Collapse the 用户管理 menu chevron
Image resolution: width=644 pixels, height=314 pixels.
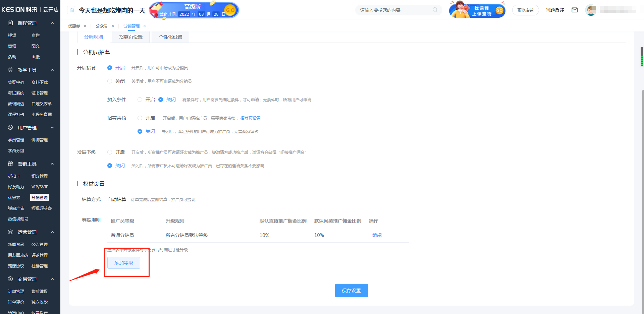click(x=52, y=128)
